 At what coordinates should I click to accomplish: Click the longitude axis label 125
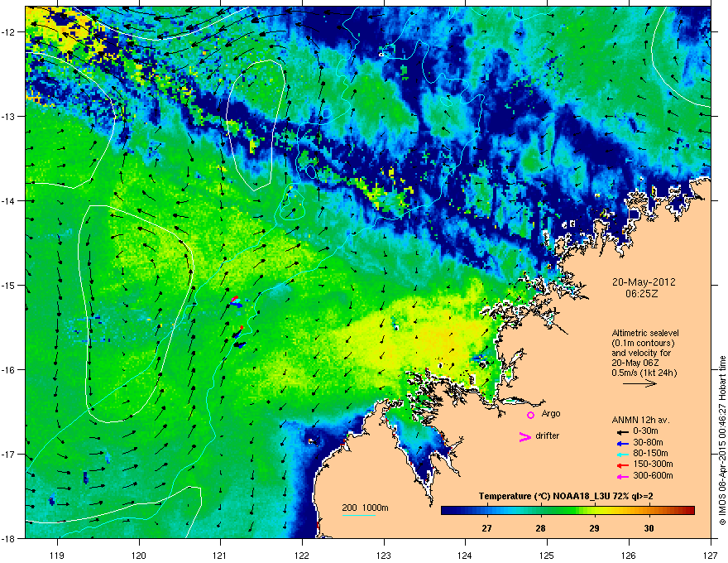point(547,555)
